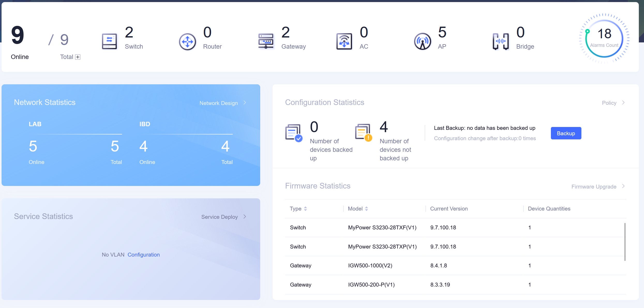Sort firmware table by Model
The height and width of the screenshot is (308, 644).
pyautogui.click(x=366, y=209)
